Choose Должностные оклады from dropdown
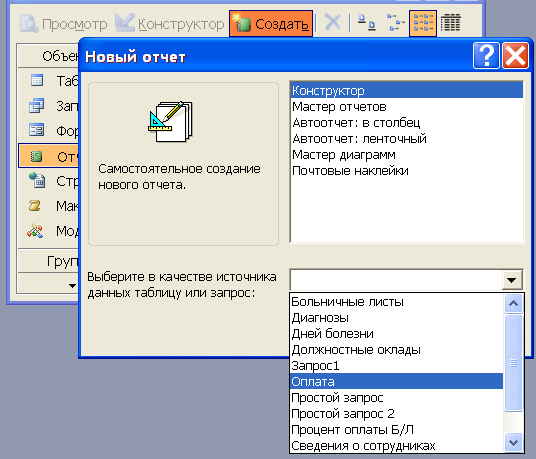The width and height of the screenshot is (536, 459). 397,350
